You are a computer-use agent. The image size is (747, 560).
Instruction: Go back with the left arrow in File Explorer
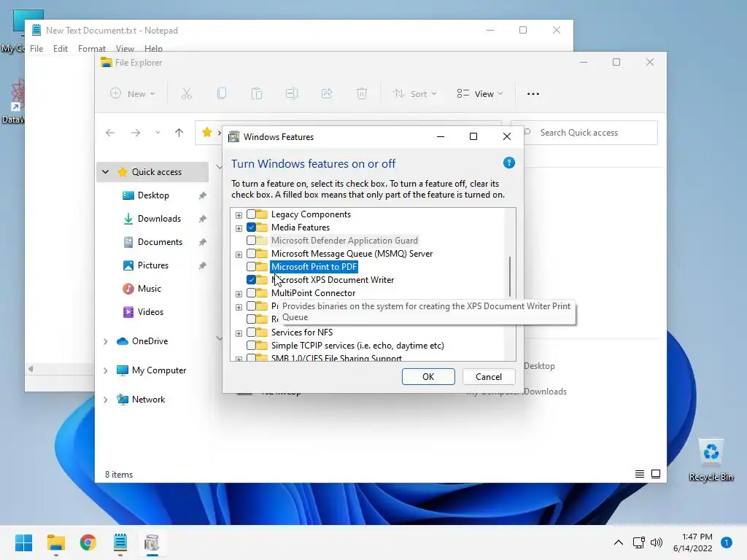tap(110, 133)
